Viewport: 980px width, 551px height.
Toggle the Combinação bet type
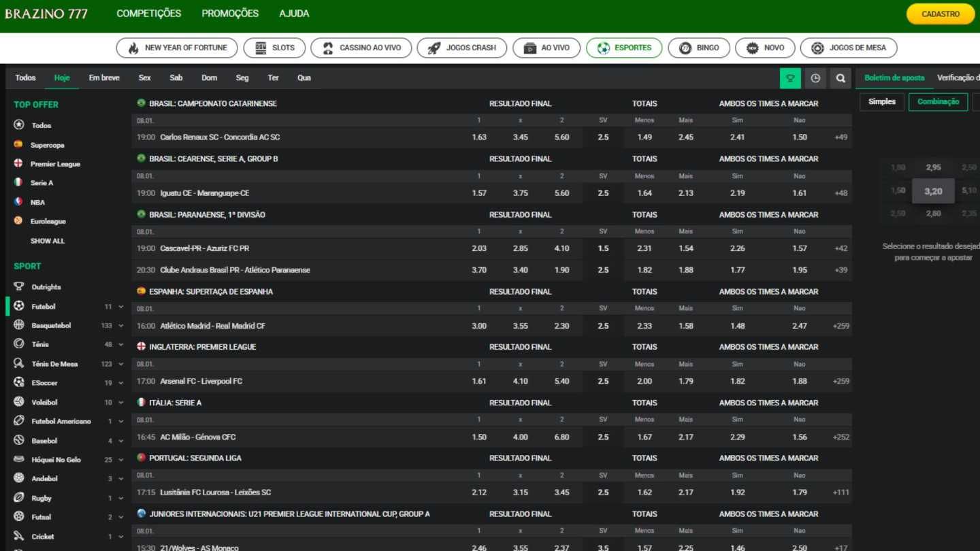pyautogui.click(x=938, y=102)
